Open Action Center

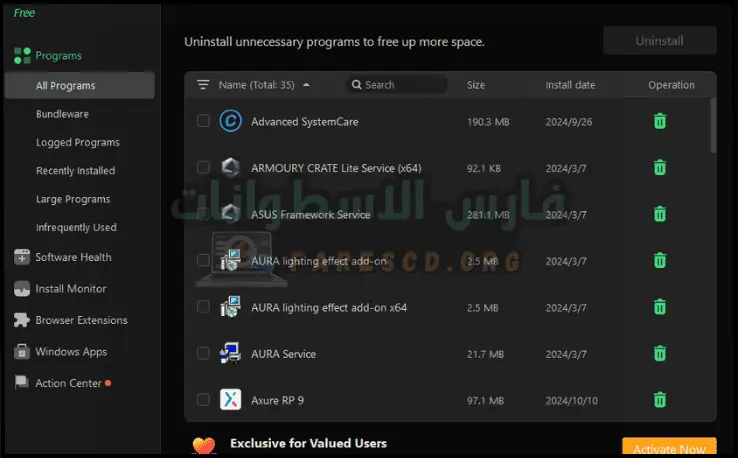click(68, 383)
